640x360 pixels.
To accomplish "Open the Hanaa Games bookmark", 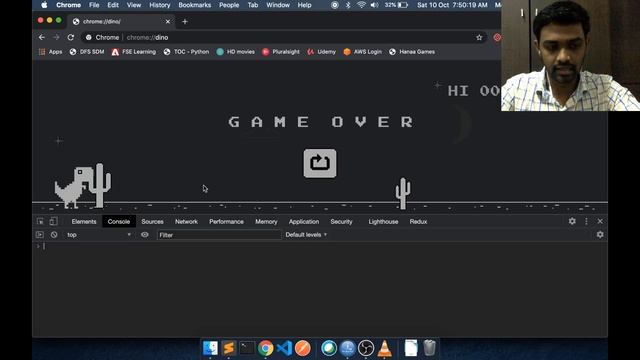I will (x=412, y=52).
